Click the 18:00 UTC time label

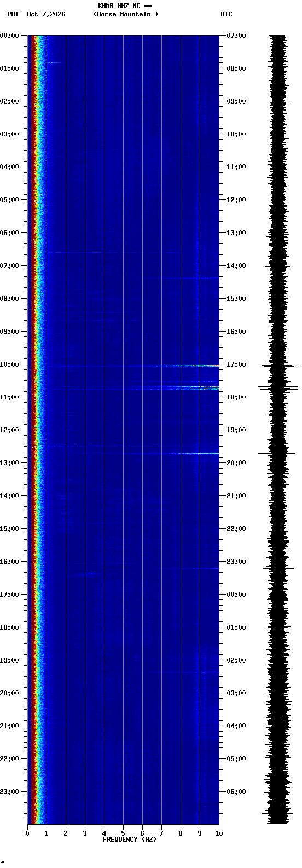point(236,397)
